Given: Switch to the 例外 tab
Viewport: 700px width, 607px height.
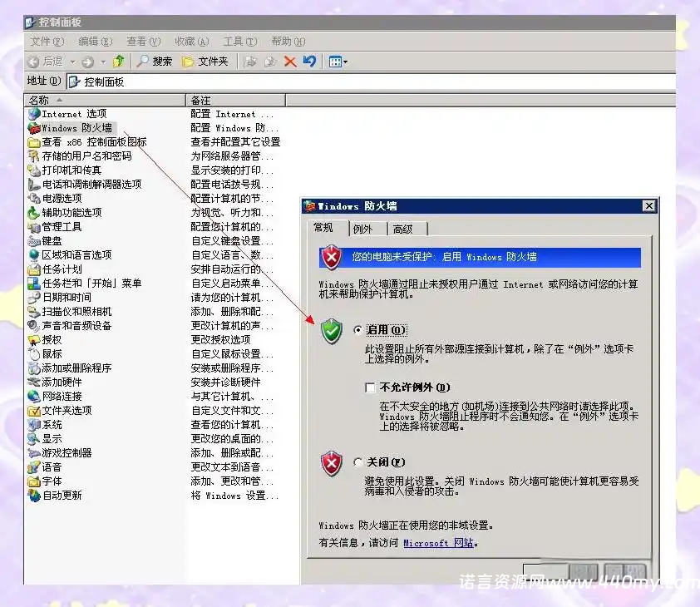Looking at the screenshot, I should (367, 229).
